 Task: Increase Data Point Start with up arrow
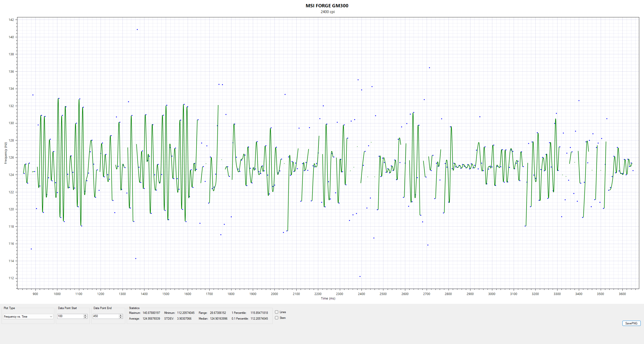85,315
